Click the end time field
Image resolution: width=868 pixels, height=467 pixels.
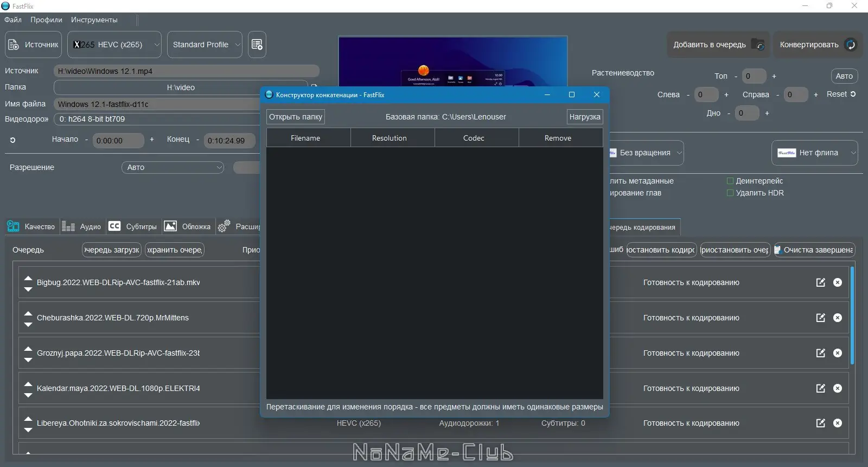229,141
